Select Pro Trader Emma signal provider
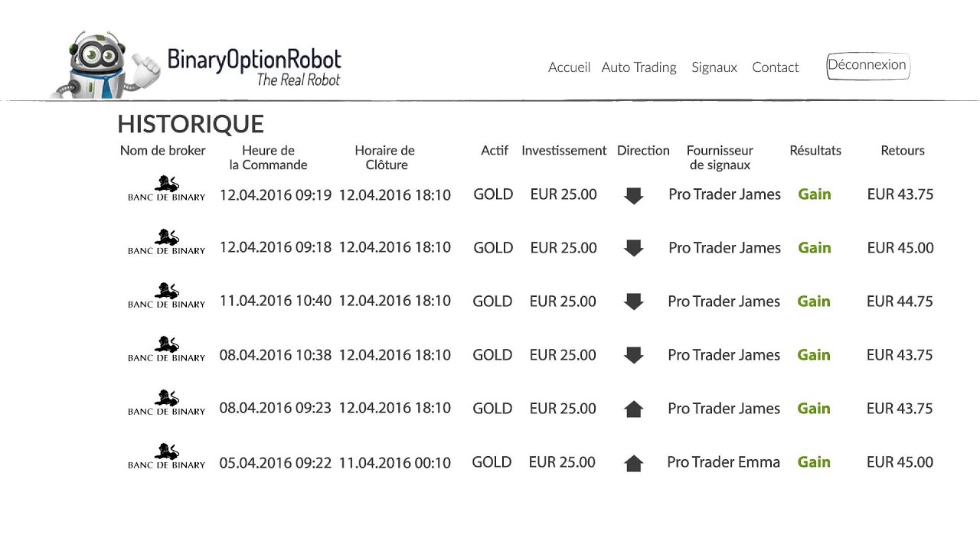 [724, 462]
